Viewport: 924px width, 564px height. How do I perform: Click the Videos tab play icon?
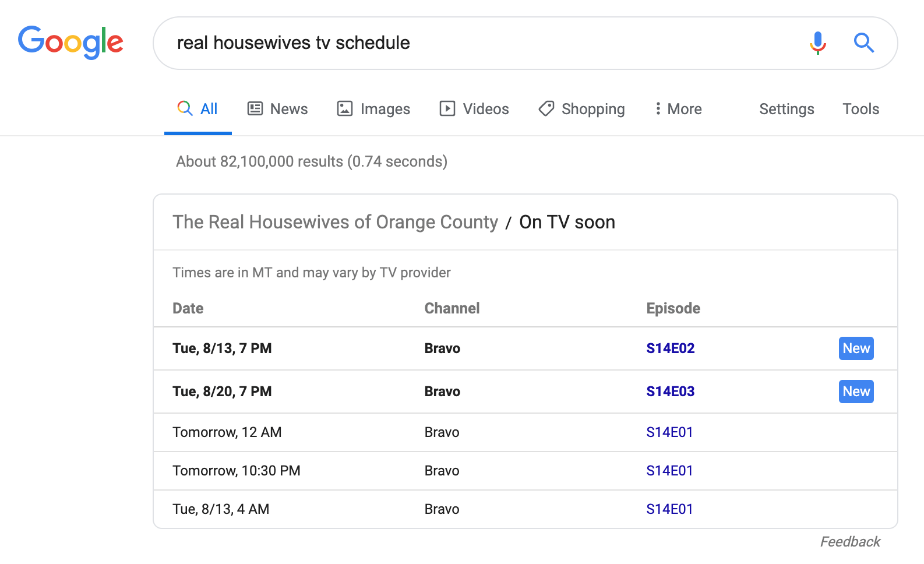pos(447,109)
